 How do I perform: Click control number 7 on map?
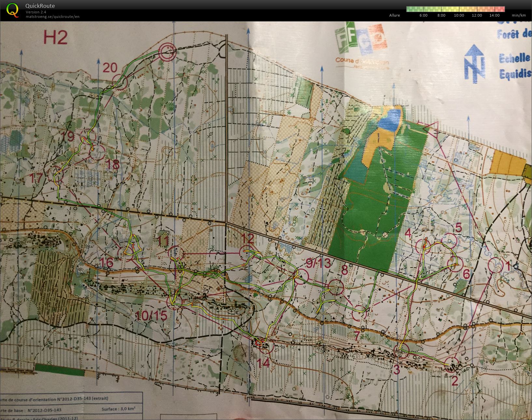357,336
